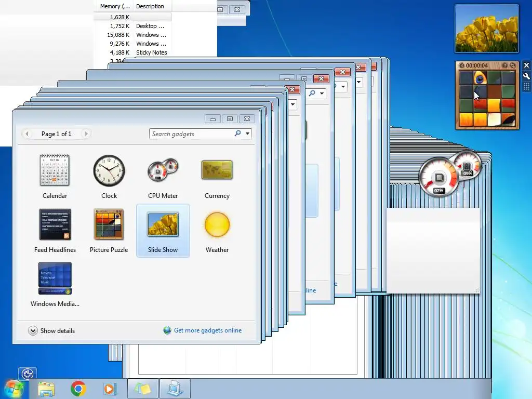Click the large CPU usage dial gadget
Image resolution: width=532 pixels, height=399 pixels.
(438, 178)
